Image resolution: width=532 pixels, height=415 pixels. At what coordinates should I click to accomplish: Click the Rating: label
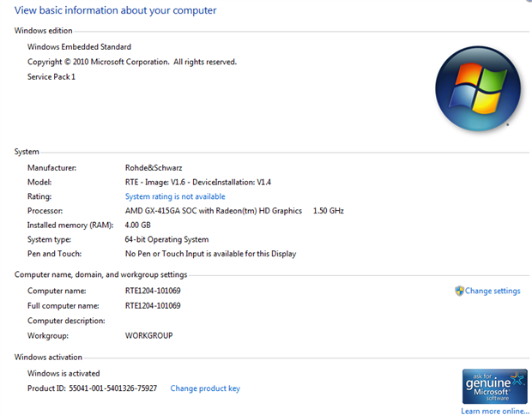39,196
